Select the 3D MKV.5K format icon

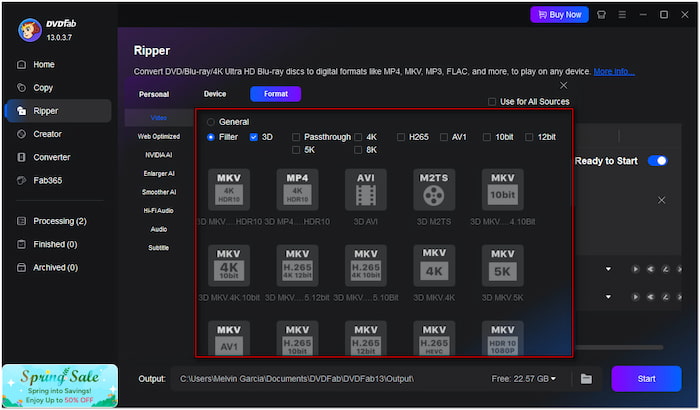coord(503,265)
